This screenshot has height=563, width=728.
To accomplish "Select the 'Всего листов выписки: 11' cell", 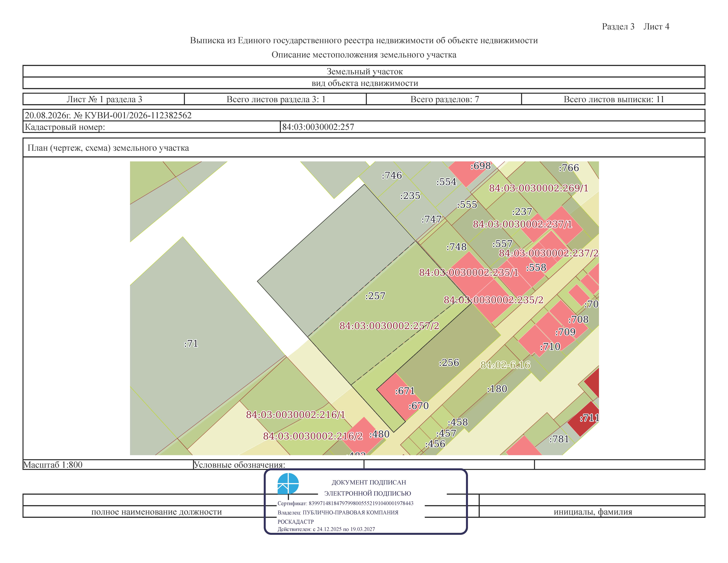I will point(613,99).
